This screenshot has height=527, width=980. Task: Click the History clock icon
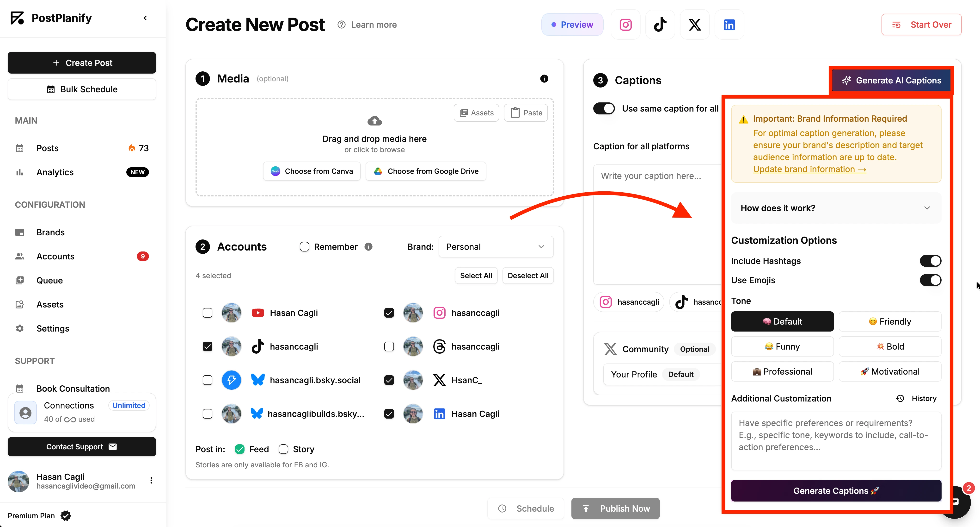point(900,398)
